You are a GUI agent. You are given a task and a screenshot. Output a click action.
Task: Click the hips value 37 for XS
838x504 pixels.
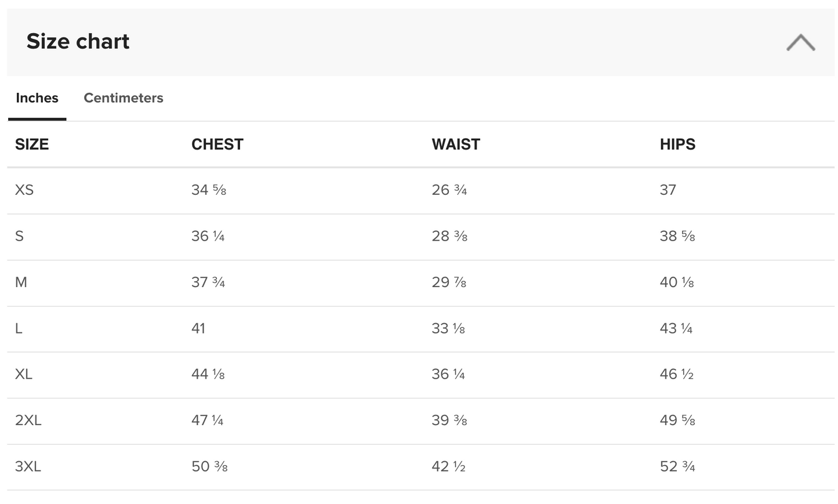coord(668,190)
